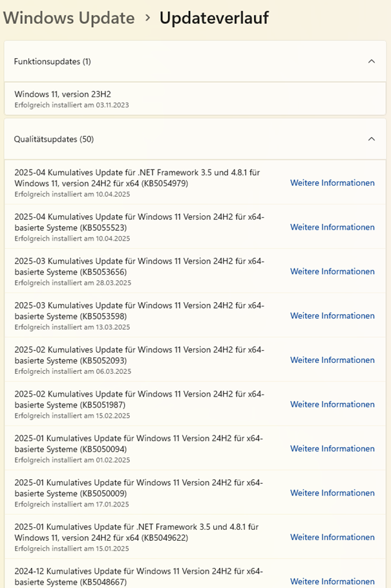Open Weitere Informationen for KB5049622
This screenshot has height=588, width=391.
332,537
